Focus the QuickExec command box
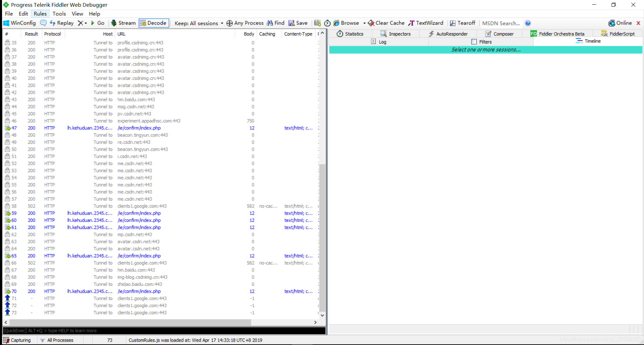 (x=164, y=331)
